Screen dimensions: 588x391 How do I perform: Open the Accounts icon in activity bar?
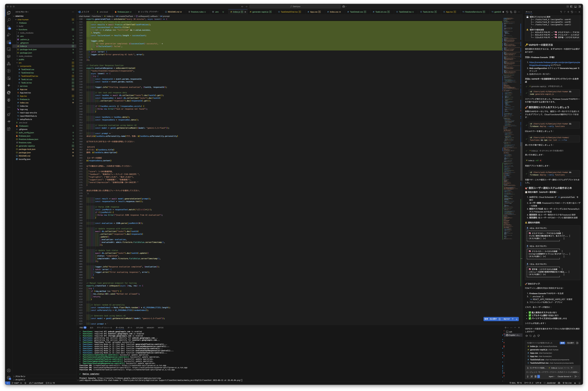[9, 370]
